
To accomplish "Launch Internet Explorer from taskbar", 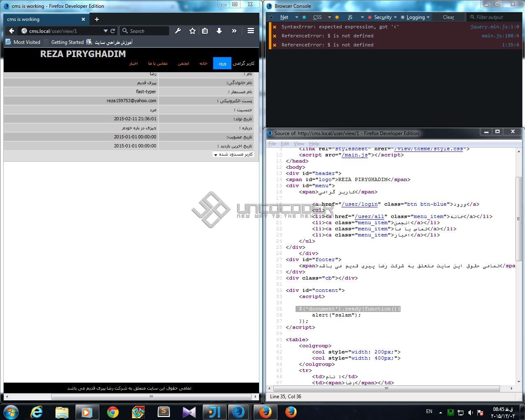I will 36,412.
